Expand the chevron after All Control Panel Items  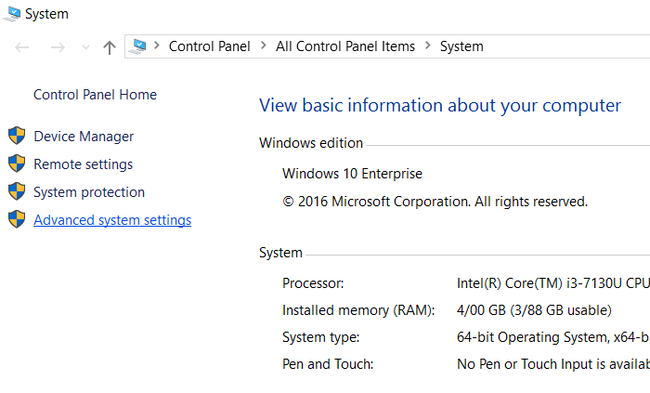[x=428, y=45]
